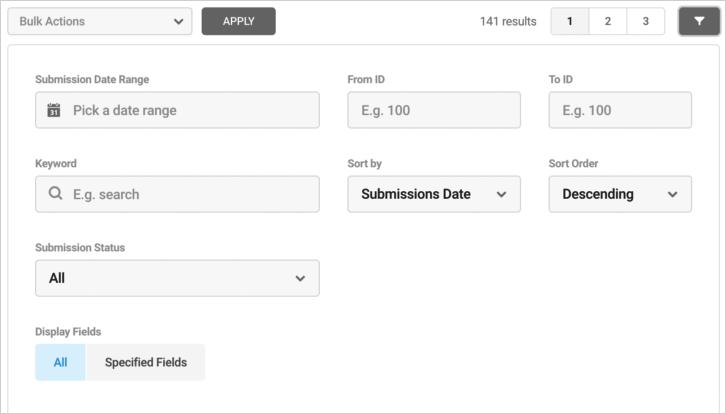
Task: Click the Pick a date range field
Action: tap(190, 110)
